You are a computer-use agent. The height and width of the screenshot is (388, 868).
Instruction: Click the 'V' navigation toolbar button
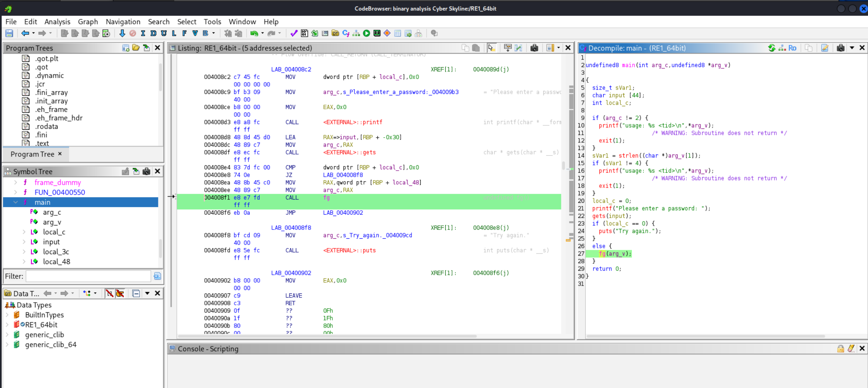pyautogui.click(x=195, y=33)
